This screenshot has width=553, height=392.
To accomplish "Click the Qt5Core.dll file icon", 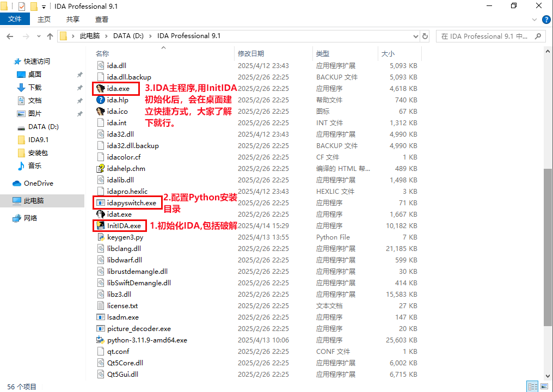I will pyautogui.click(x=101, y=363).
